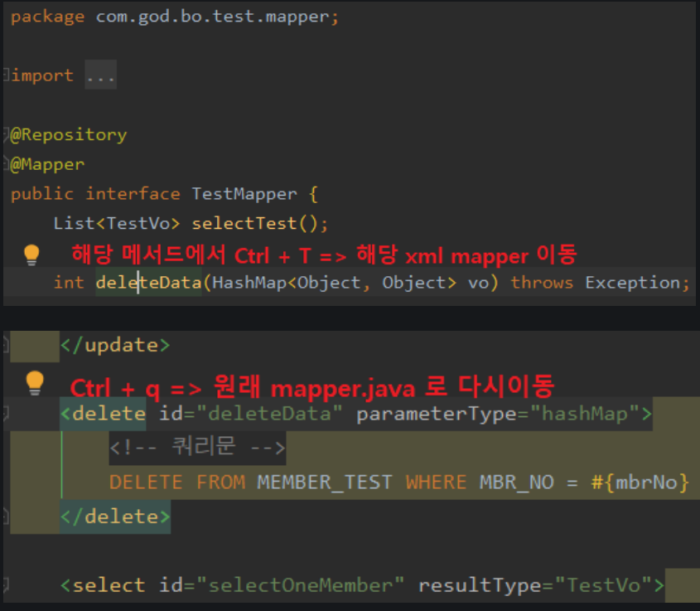Click the DELETE FROM keywords
Image resolution: width=700 pixels, height=611 pixels.
coord(177,482)
